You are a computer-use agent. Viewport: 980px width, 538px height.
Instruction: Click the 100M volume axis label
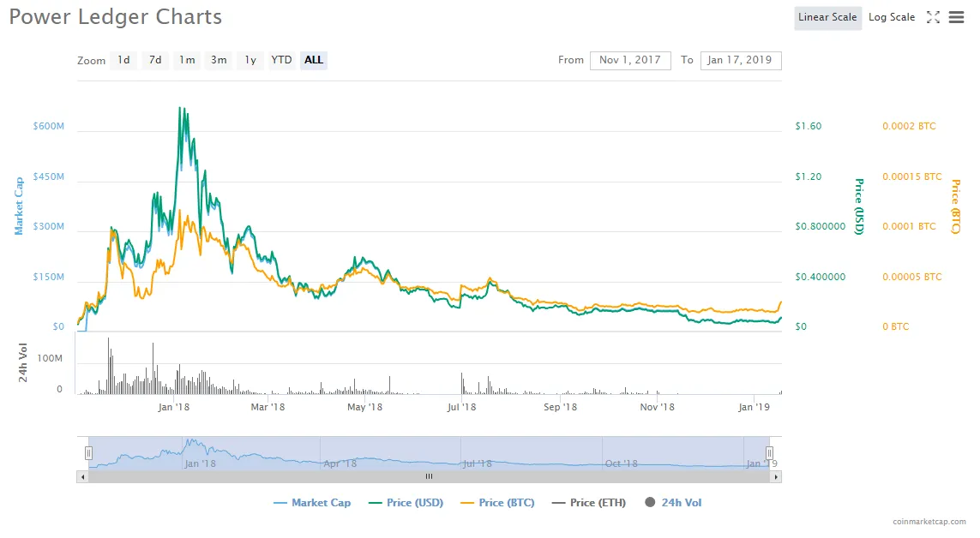[x=50, y=358]
